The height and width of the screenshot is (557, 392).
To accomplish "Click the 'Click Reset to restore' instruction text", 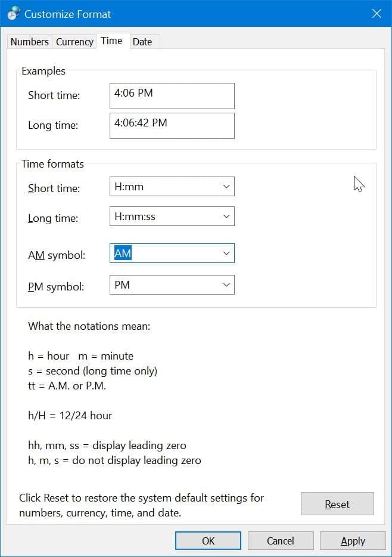I will point(142,505).
